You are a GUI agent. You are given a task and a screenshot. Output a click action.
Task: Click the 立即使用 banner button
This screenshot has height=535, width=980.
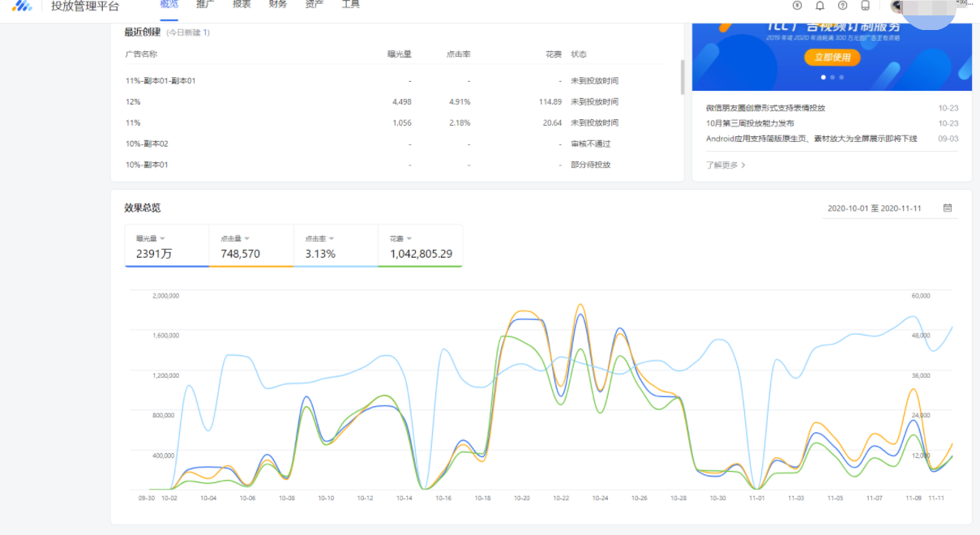click(x=832, y=57)
